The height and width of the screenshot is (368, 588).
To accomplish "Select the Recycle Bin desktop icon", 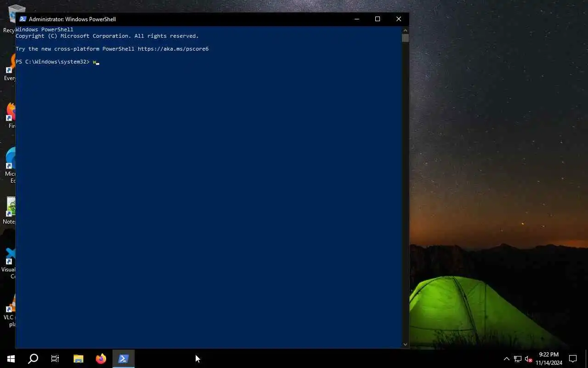I will tap(9, 18).
